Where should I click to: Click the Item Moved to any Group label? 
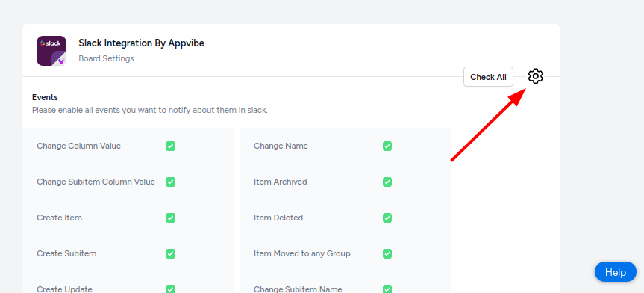click(302, 253)
